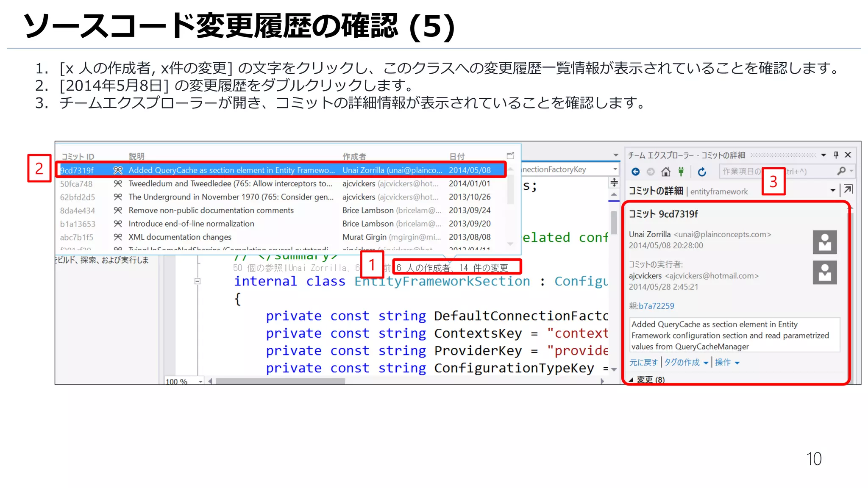Click horizontal scrollbar left arrow
868x488 pixels.
tap(210, 381)
